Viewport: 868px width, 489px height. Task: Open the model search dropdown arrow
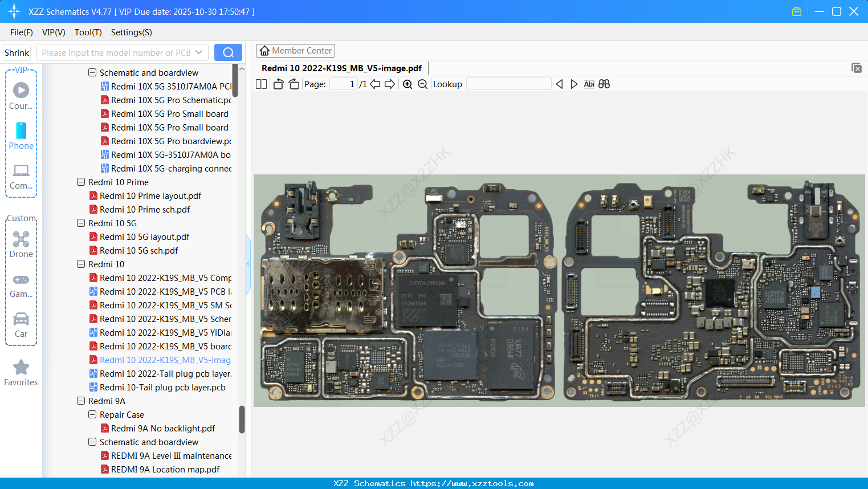pos(200,52)
